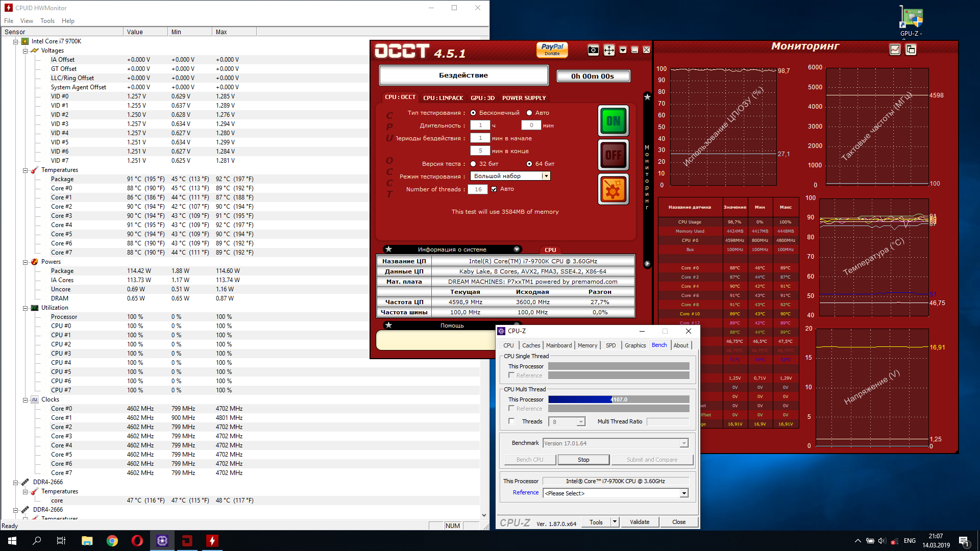
Task: Click star beside Информация о системе
Action: pyautogui.click(x=388, y=249)
